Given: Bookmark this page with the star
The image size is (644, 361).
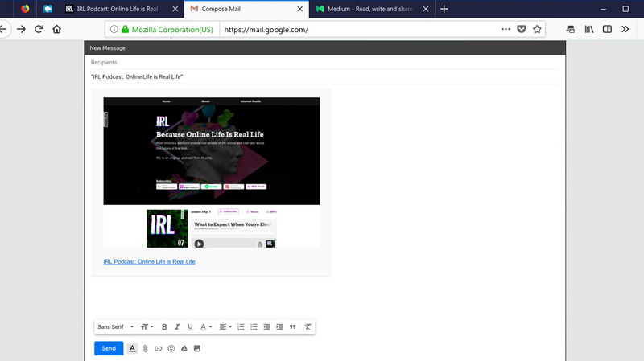Looking at the screenshot, I should pyautogui.click(x=537, y=29).
